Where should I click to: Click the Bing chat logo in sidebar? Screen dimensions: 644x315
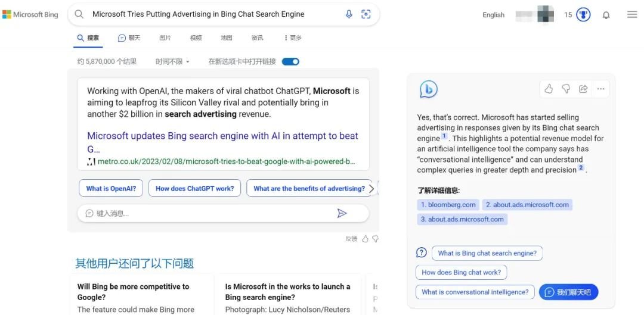tap(428, 89)
